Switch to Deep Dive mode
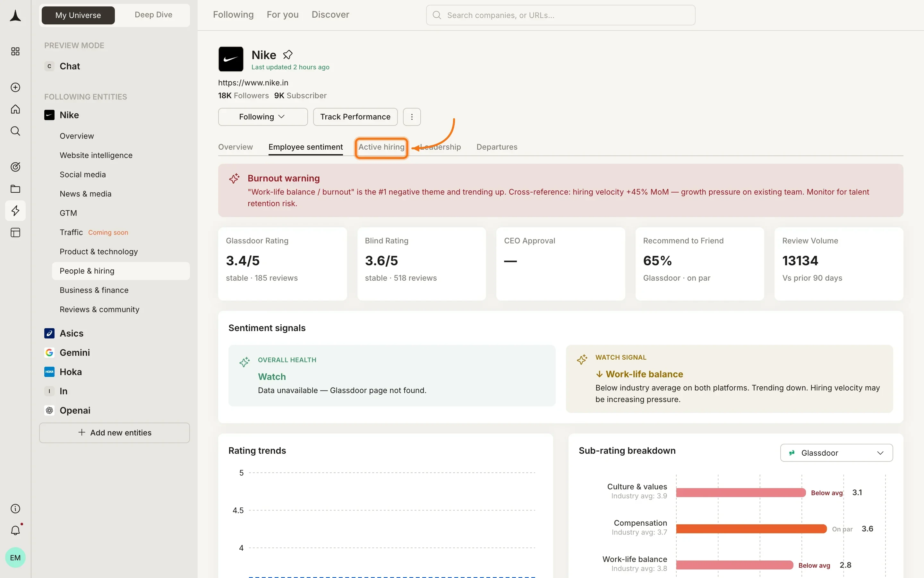Viewport: 924px width, 578px height. click(153, 15)
